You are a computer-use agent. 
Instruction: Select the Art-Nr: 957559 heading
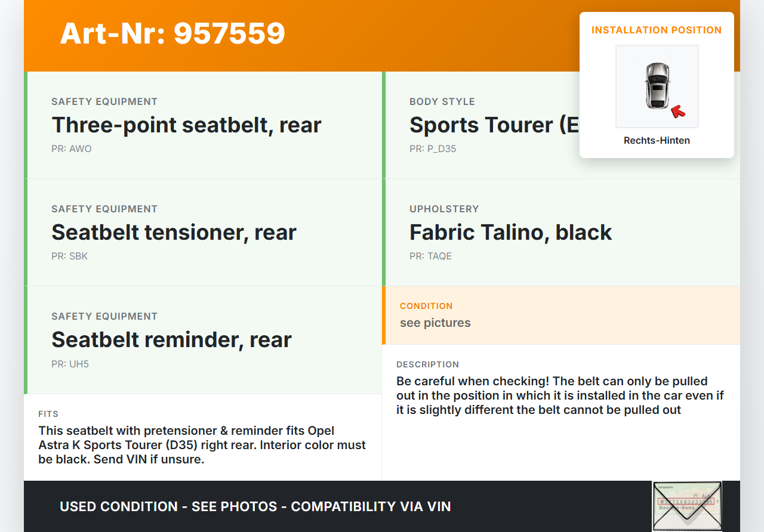172,33
